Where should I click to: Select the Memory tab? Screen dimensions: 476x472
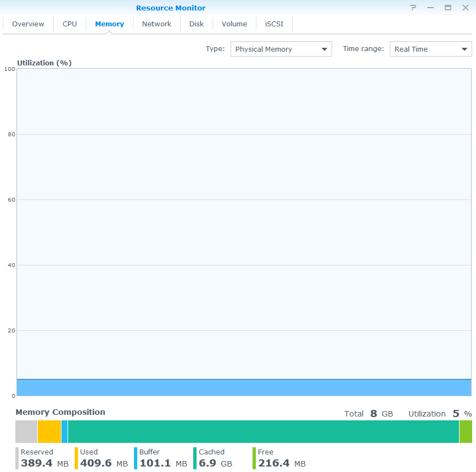coord(109,24)
